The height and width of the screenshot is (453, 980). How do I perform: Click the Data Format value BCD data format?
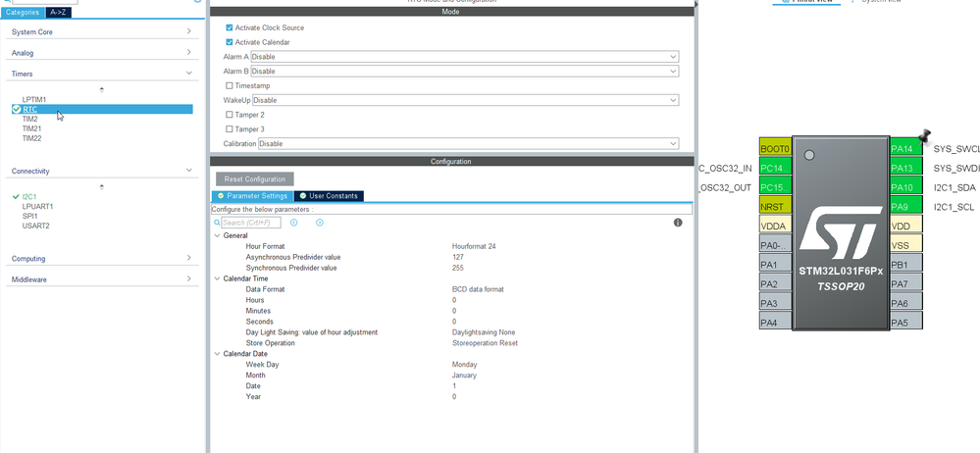point(478,289)
